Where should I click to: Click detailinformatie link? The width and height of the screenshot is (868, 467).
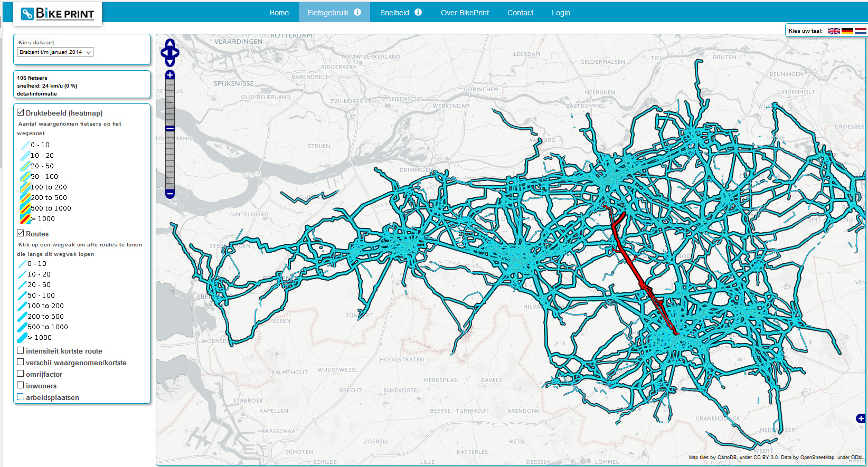pos(37,93)
